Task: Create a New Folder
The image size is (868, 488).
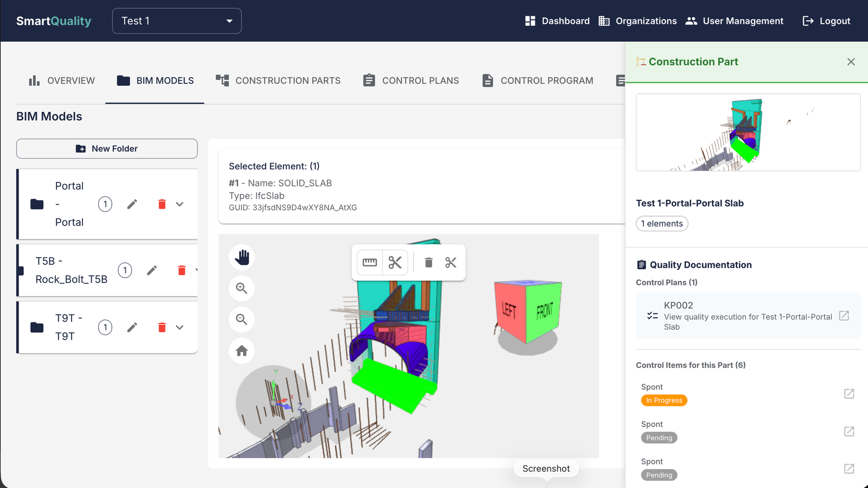Action: (107, 149)
